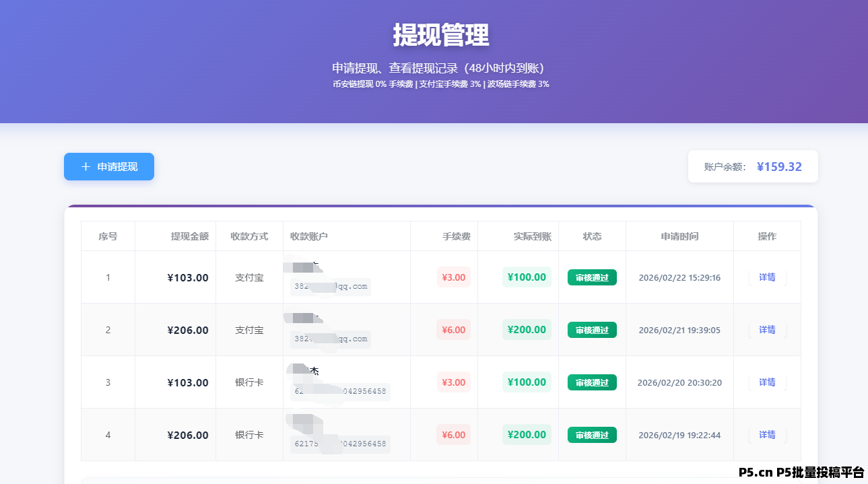Click the 审核通过 status badge in row 1
868x484 pixels.
pos(592,277)
